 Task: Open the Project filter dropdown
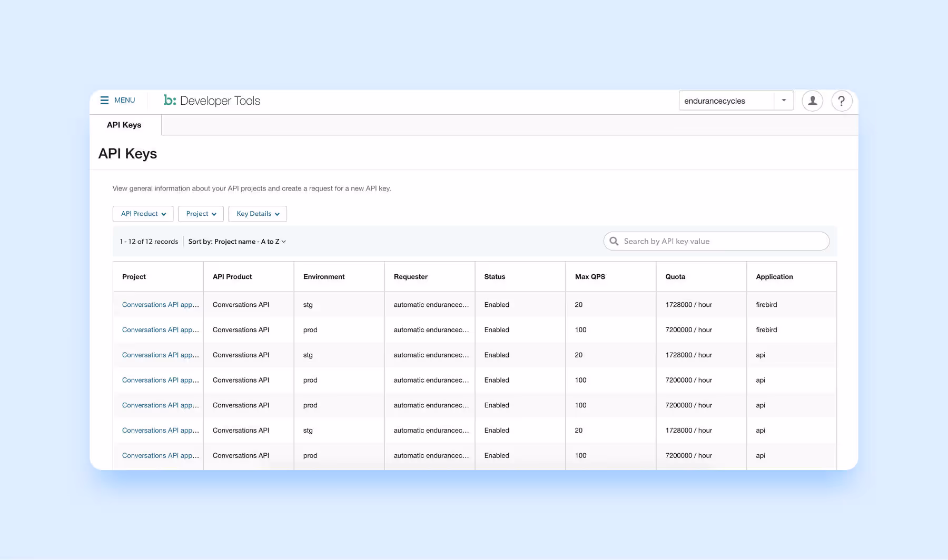click(x=201, y=214)
